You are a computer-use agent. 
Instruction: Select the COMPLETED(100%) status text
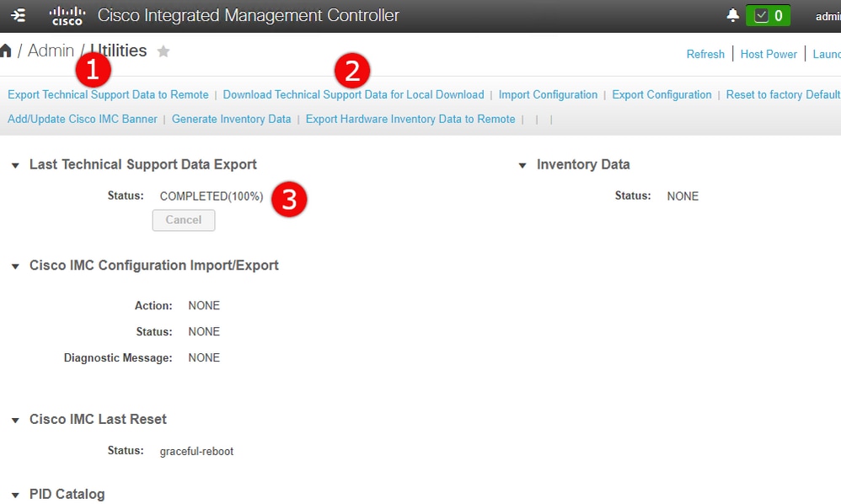(212, 196)
